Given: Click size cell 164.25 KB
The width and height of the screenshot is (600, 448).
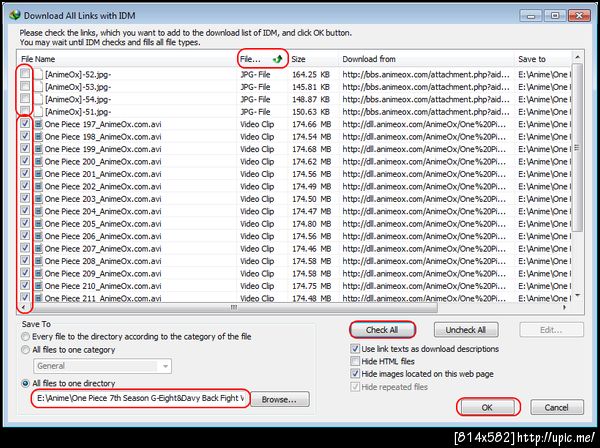Looking at the screenshot, I should [x=311, y=74].
